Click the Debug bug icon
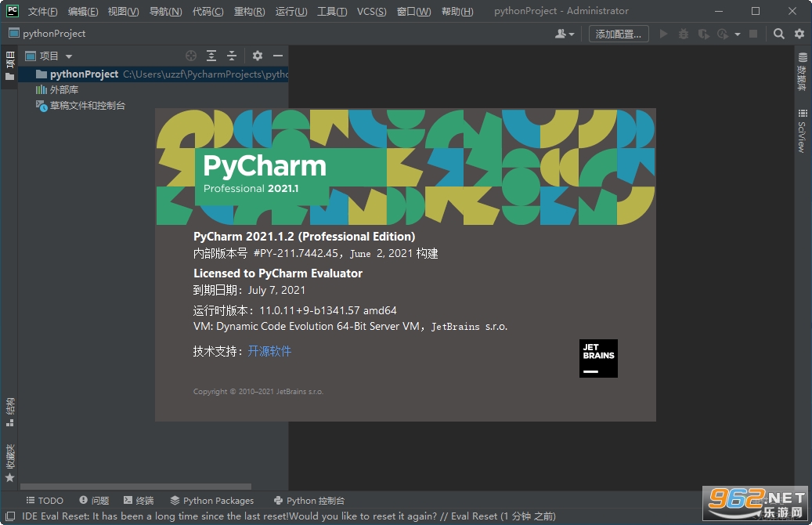Image resolution: width=812 pixels, height=525 pixels. pos(684,34)
